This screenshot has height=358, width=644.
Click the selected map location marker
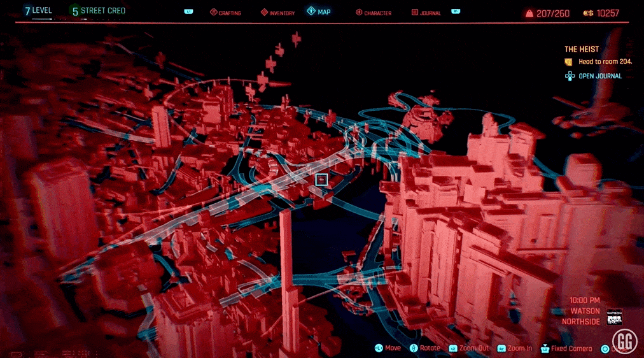coord(321,180)
